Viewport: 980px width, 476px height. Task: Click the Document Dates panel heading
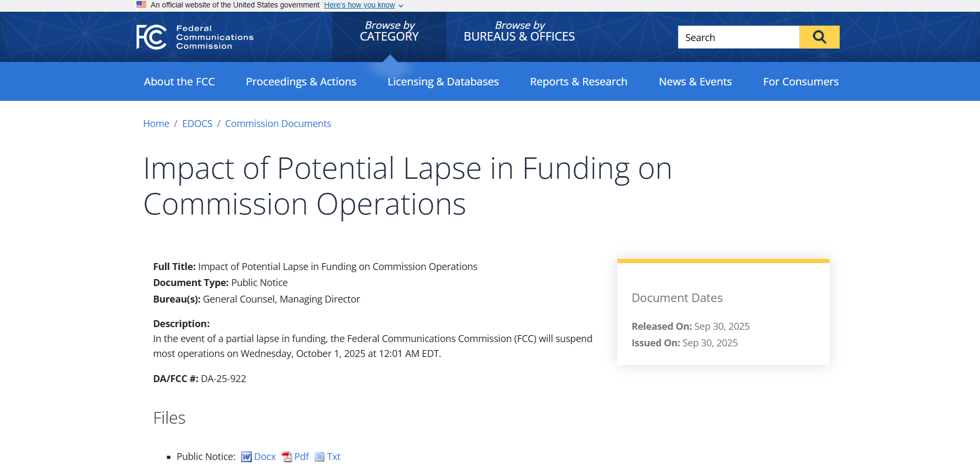pos(677,298)
